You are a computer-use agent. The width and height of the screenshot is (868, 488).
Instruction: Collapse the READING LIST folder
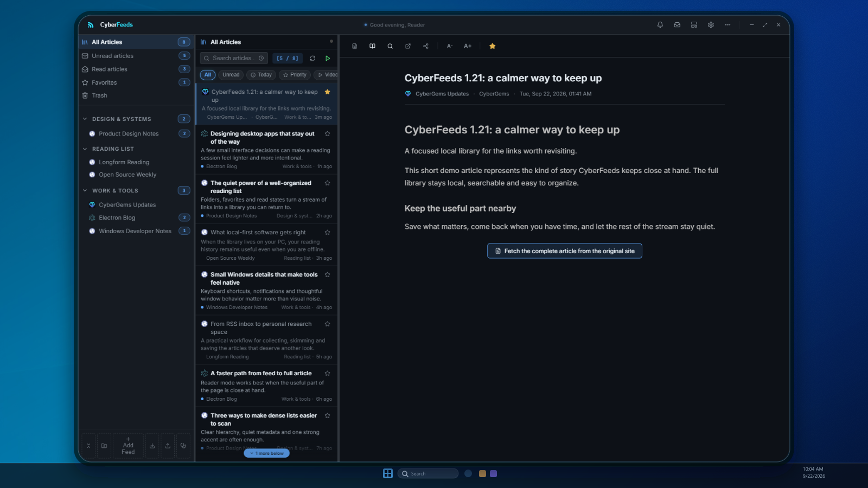[85, 149]
